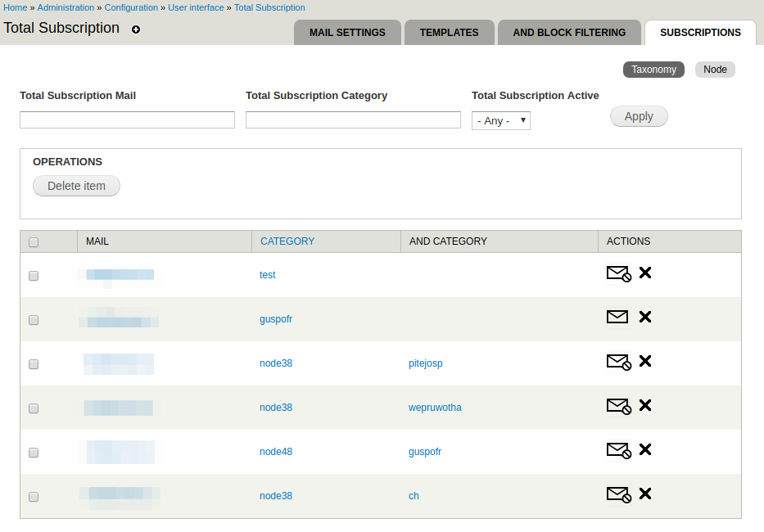This screenshot has height=532, width=764.
Task: Open the TEMPLATES tab
Action: pos(449,33)
